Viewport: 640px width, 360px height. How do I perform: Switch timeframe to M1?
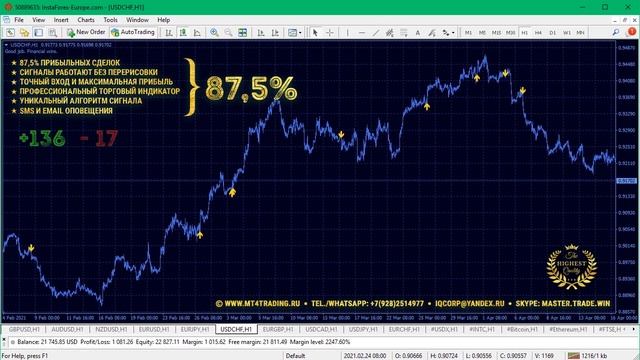468,32
